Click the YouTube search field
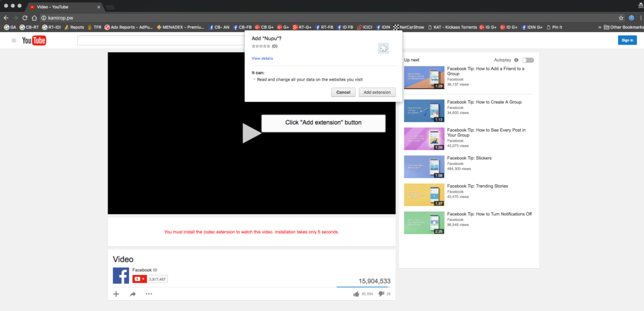 pyautogui.click(x=161, y=40)
